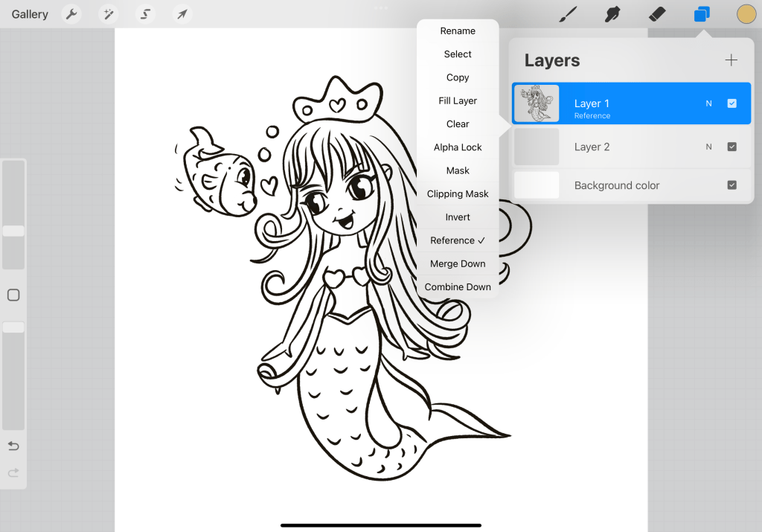Activate the Selection tool icon
This screenshot has height=532, width=762.
click(x=146, y=14)
